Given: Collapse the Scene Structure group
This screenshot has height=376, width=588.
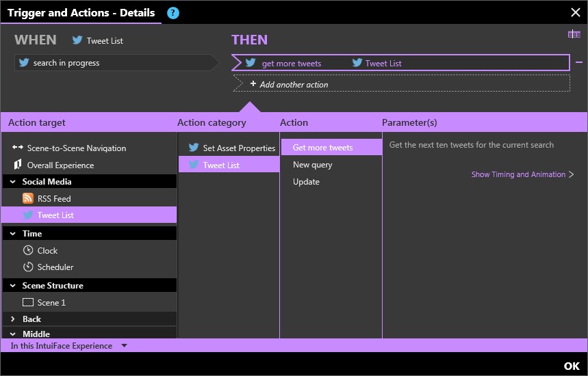Looking at the screenshot, I should tap(13, 286).
